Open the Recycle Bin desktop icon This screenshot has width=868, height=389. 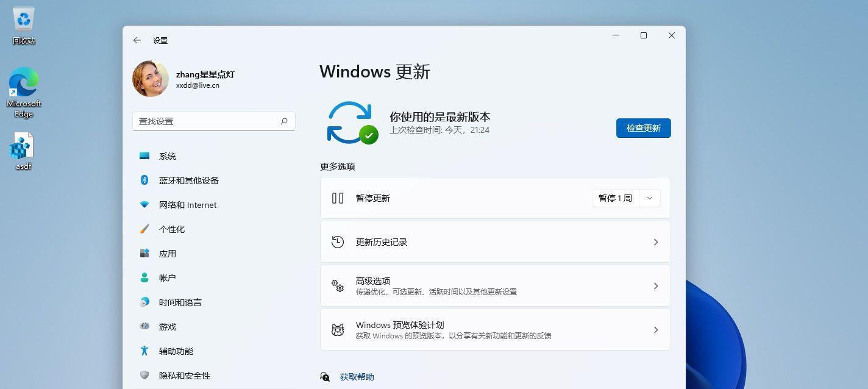tap(24, 26)
